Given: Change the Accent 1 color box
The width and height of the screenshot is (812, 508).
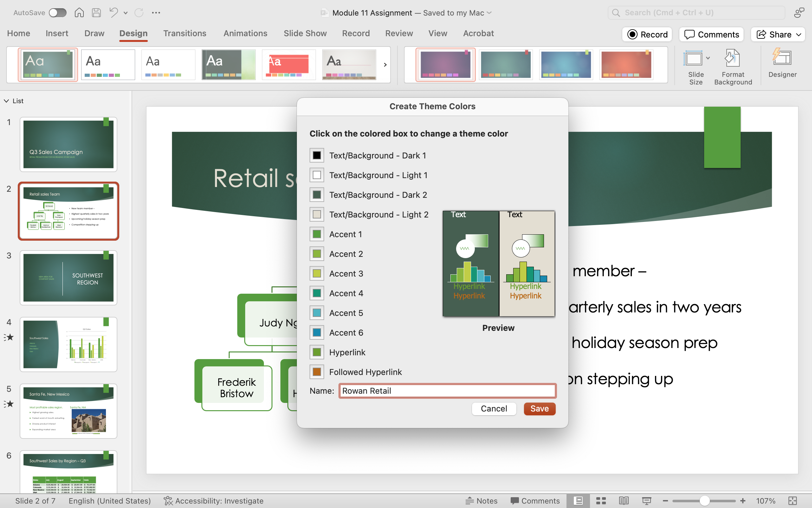Looking at the screenshot, I should (x=317, y=234).
